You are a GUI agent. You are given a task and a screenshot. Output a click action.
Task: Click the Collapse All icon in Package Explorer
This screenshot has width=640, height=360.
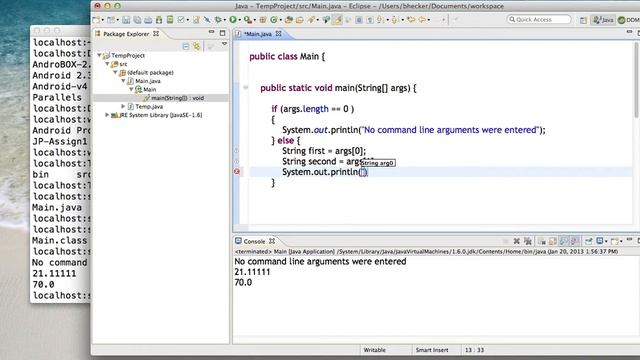186,46
